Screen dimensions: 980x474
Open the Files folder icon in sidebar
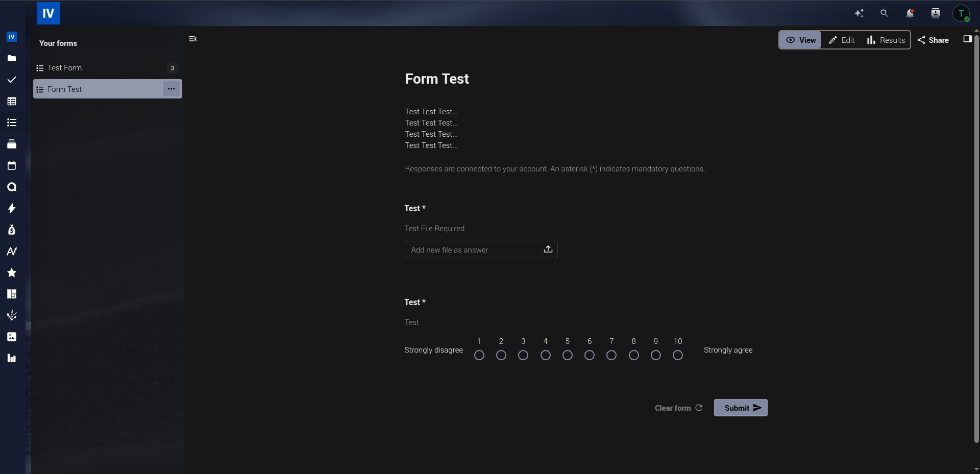tap(12, 58)
